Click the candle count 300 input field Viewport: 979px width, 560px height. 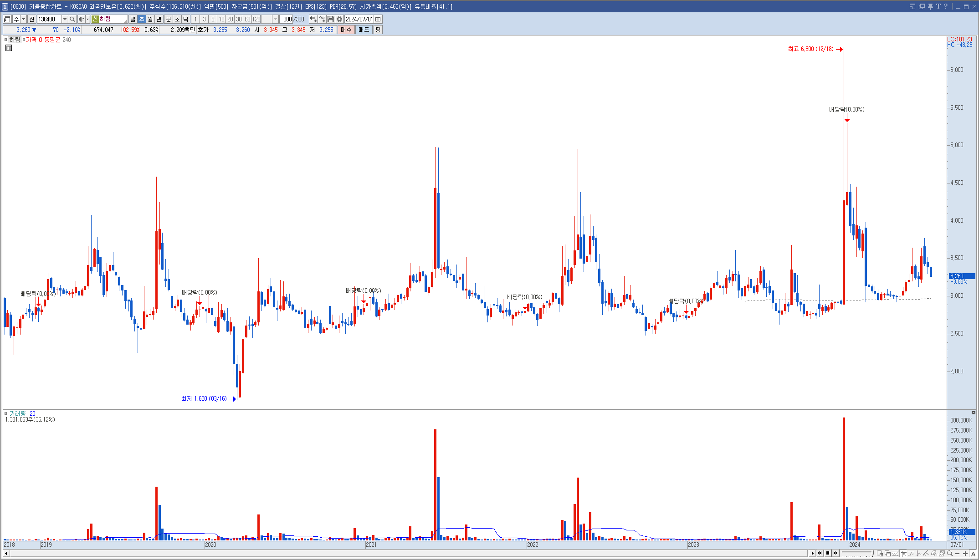pos(287,19)
